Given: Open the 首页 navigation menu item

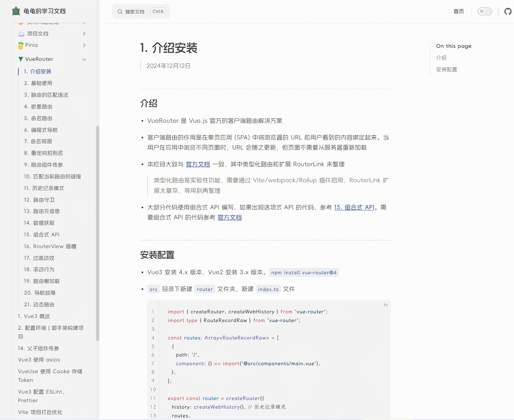Looking at the screenshot, I should 458,11.
